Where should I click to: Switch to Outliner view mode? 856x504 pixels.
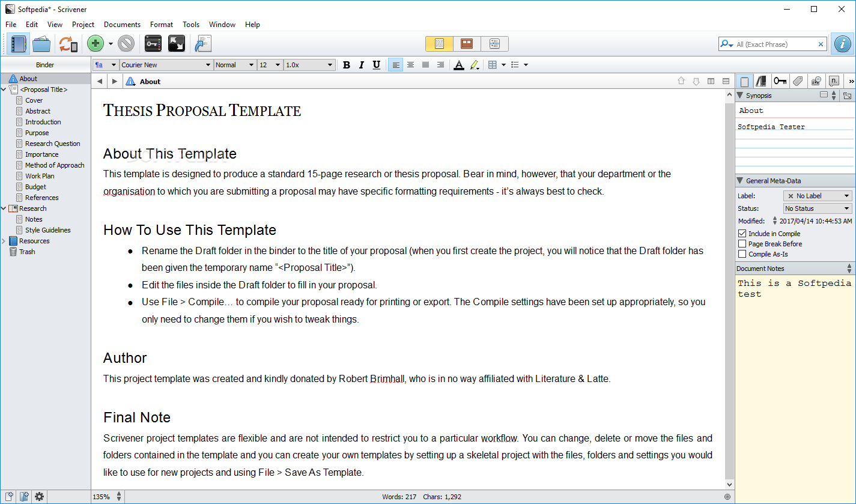point(494,44)
